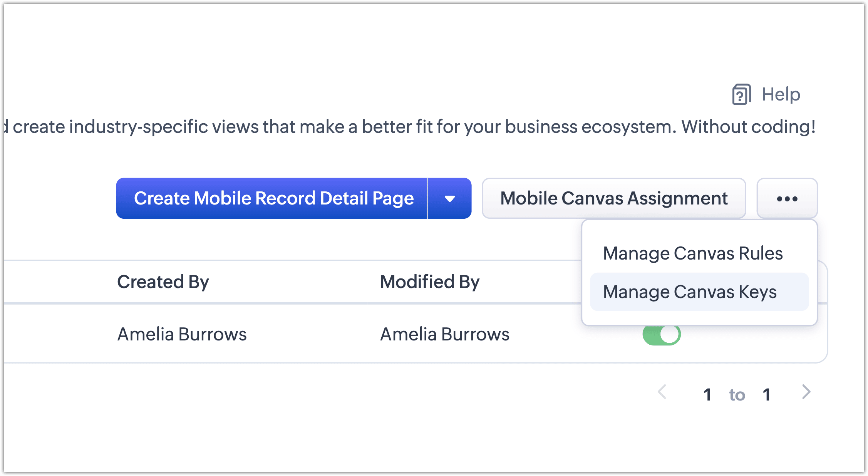Image resolution: width=868 pixels, height=476 pixels.
Task: Click the three-dots more options button
Action: [787, 198]
